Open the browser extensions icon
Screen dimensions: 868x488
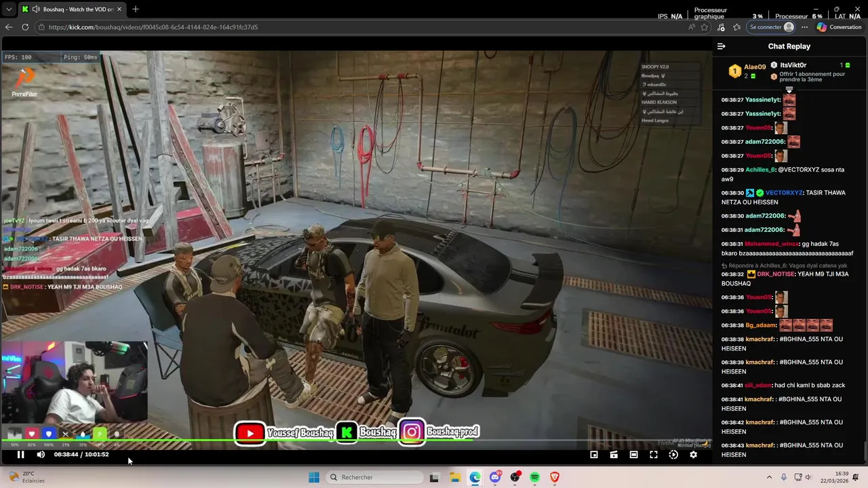[x=721, y=27]
